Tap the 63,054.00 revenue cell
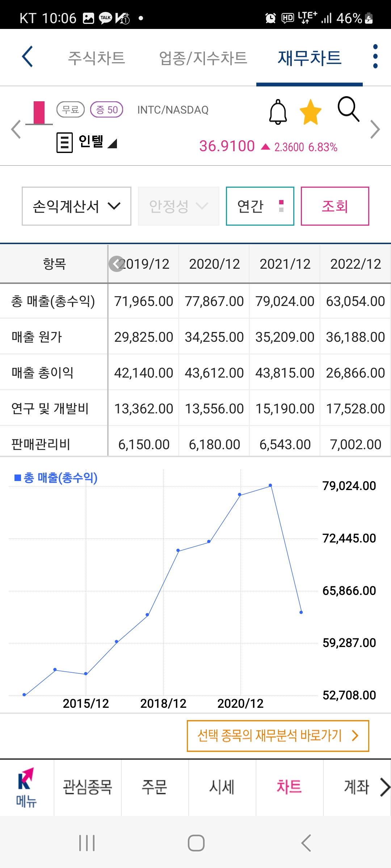 [356, 301]
